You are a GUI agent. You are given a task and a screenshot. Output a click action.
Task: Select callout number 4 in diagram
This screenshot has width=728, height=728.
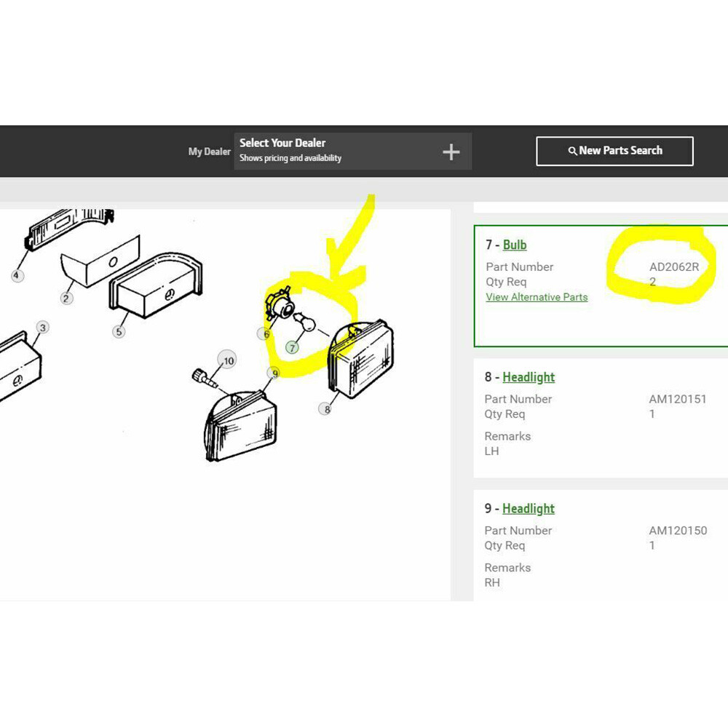[17, 275]
